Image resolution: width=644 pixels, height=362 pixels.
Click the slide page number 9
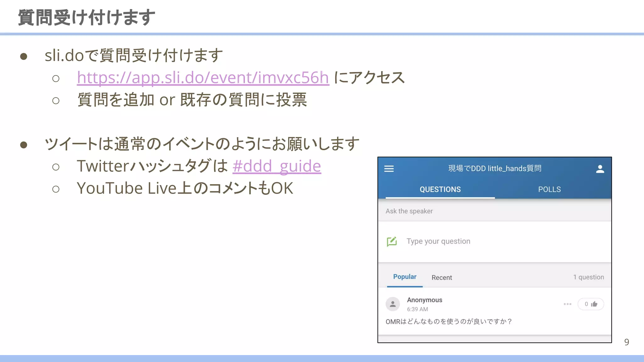[626, 342]
